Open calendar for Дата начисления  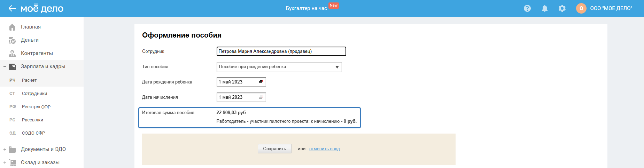click(x=261, y=97)
